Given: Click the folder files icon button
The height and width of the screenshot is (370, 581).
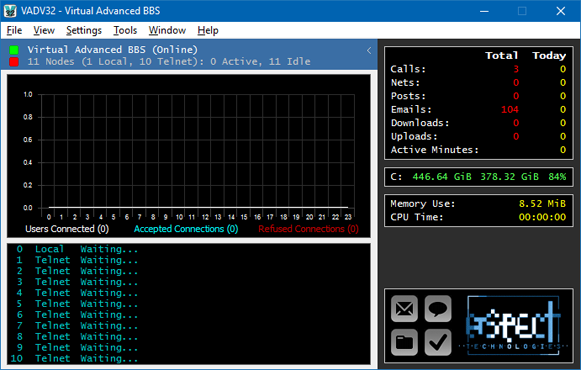Looking at the screenshot, I should click(x=404, y=342).
